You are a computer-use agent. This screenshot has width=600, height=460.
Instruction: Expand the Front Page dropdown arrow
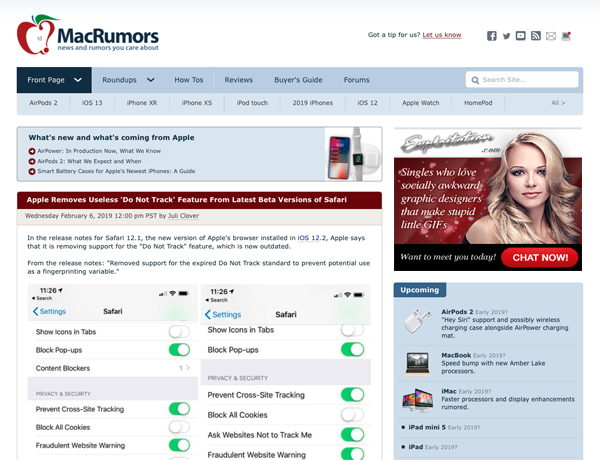[78, 80]
